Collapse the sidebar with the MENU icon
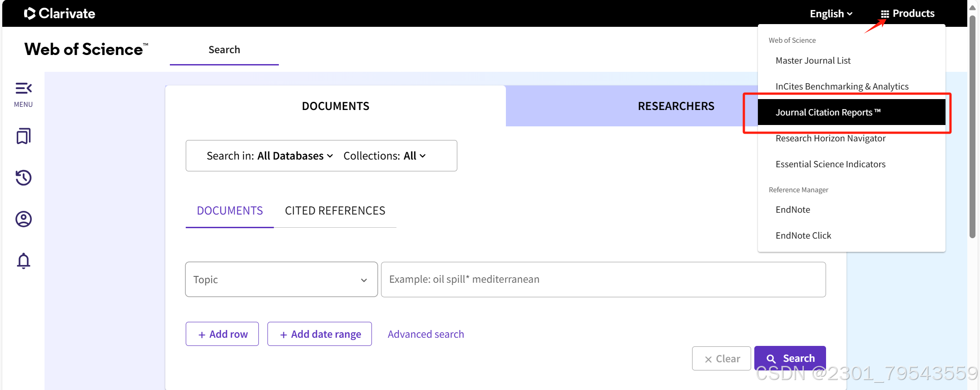Viewport: 980px width, 390px height. pyautogui.click(x=24, y=95)
